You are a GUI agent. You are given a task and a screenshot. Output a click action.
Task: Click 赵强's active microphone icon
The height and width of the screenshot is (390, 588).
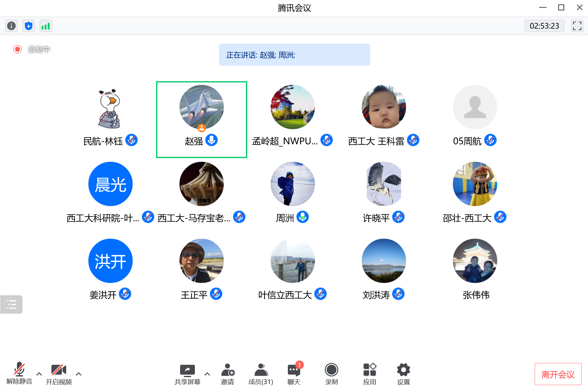click(211, 140)
